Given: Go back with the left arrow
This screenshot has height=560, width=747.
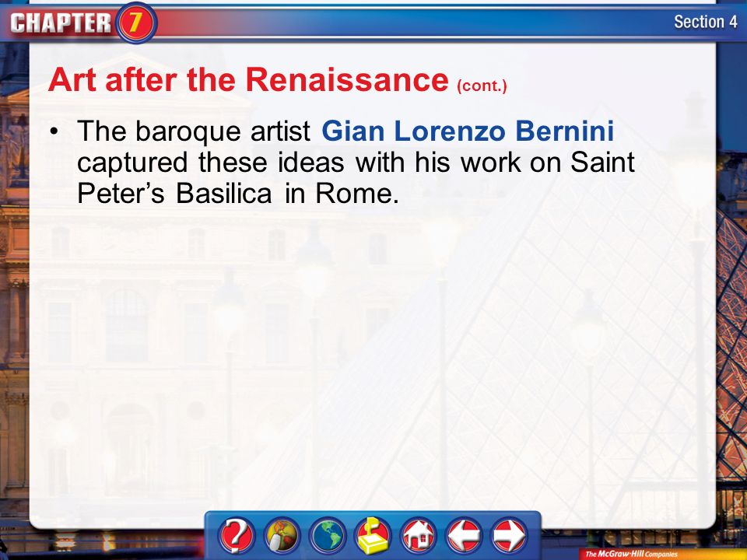Looking at the screenshot, I should [x=464, y=535].
